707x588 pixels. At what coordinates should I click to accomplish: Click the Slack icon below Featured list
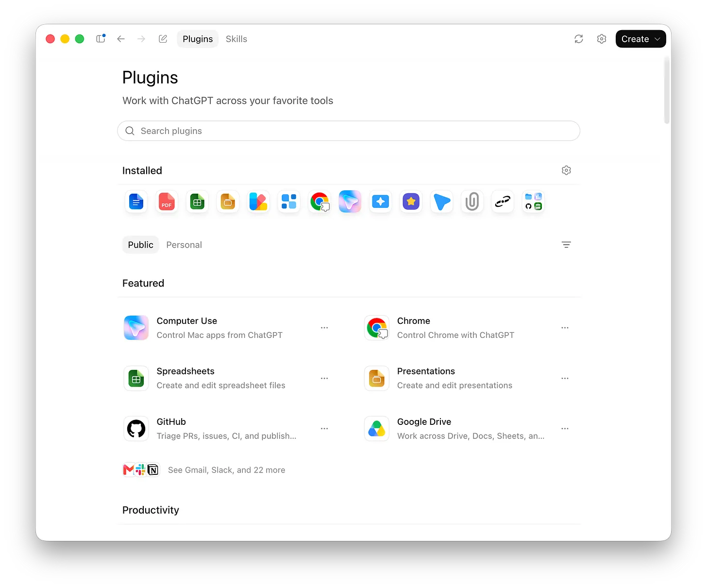(x=140, y=470)
